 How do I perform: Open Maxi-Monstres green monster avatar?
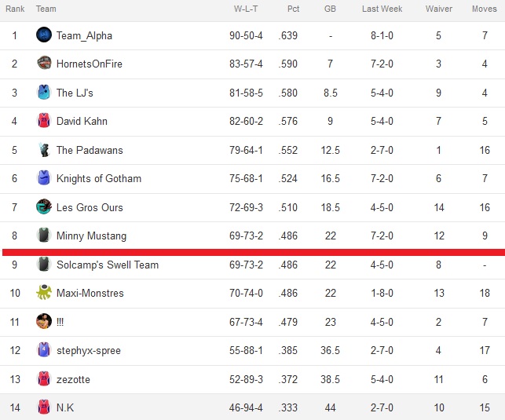point(44,292)
